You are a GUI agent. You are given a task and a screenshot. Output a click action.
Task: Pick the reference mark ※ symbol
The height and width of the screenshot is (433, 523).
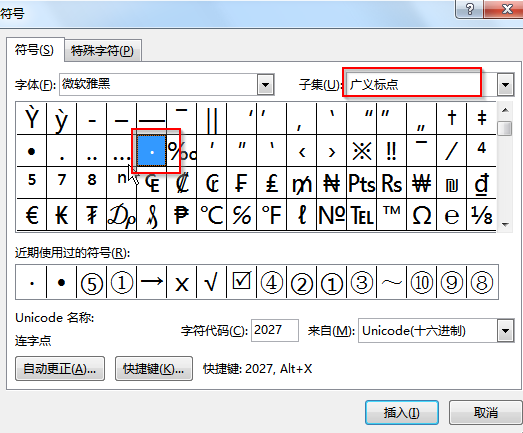[x=362, y=151]
